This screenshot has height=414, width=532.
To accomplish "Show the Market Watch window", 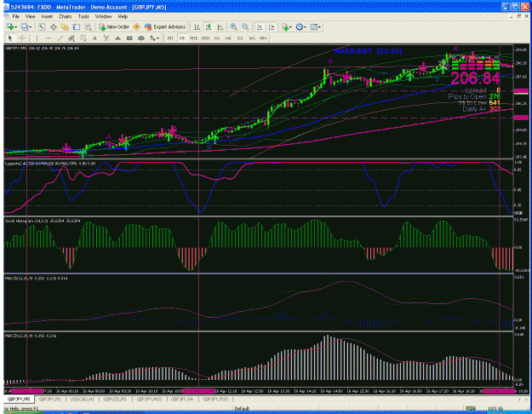I will (42, 26).
